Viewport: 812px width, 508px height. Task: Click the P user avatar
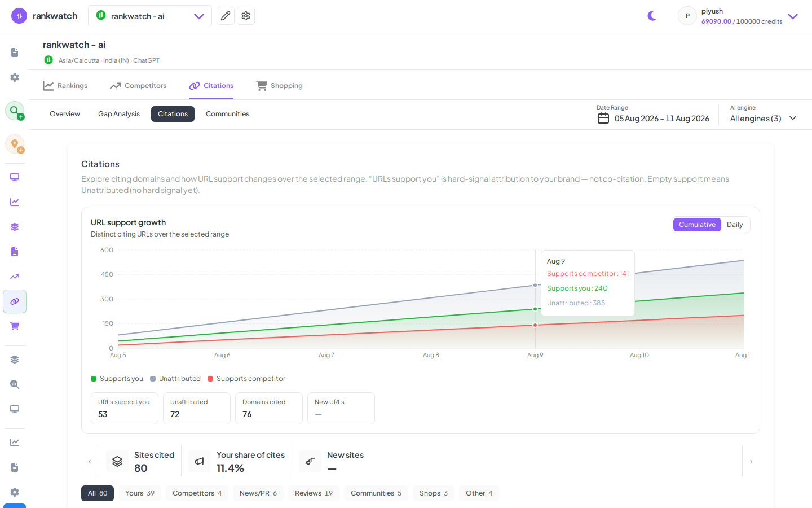[687, 16]
